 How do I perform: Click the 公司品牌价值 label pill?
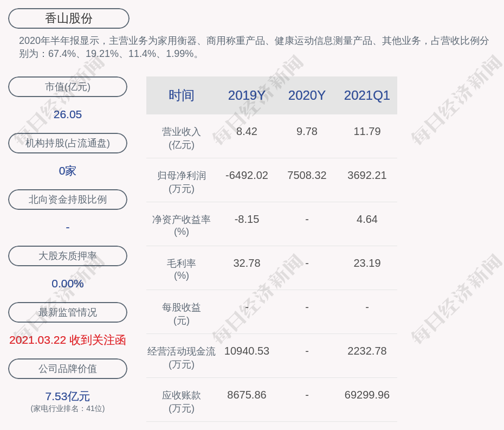(x=68, y=369)
